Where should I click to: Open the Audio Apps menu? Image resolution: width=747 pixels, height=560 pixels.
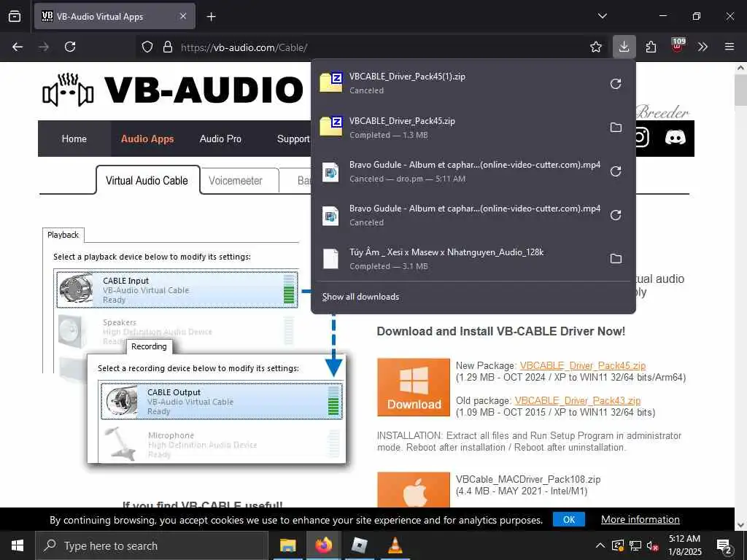tap(147, 139)
